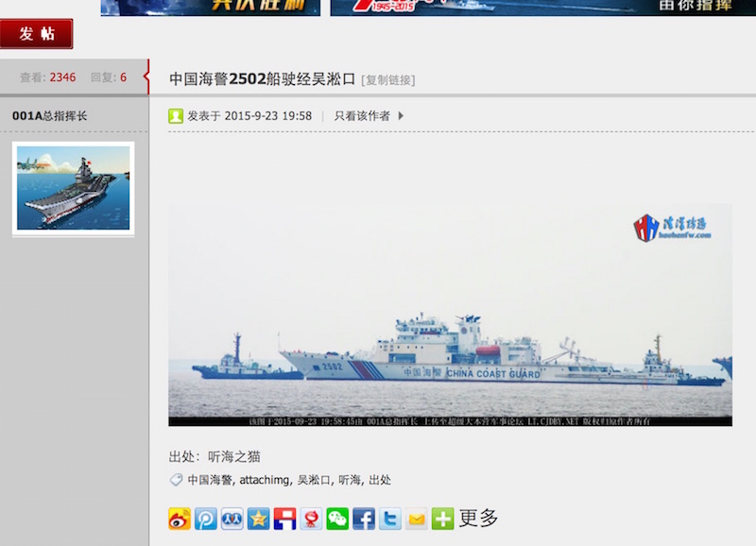Click thread title 中国海警2502船驶经吴淞口
Image resolution: width=756 pixels, height=546 pixels.
click(x=263, y=78)
